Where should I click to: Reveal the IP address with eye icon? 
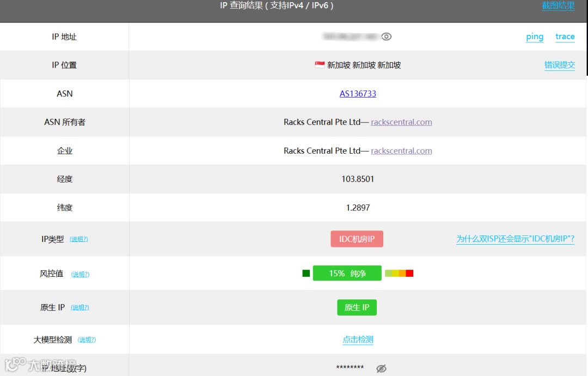click(x=386, y=37)
